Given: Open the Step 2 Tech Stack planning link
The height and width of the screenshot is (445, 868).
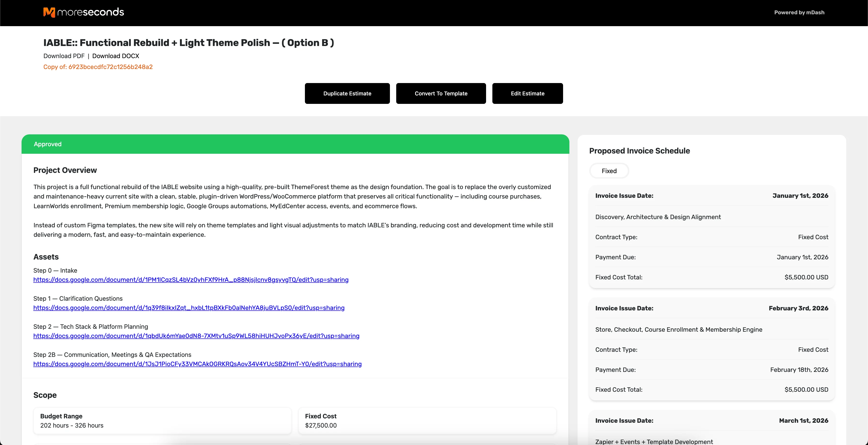Looking at the screenshot, I should coord(196,336).
